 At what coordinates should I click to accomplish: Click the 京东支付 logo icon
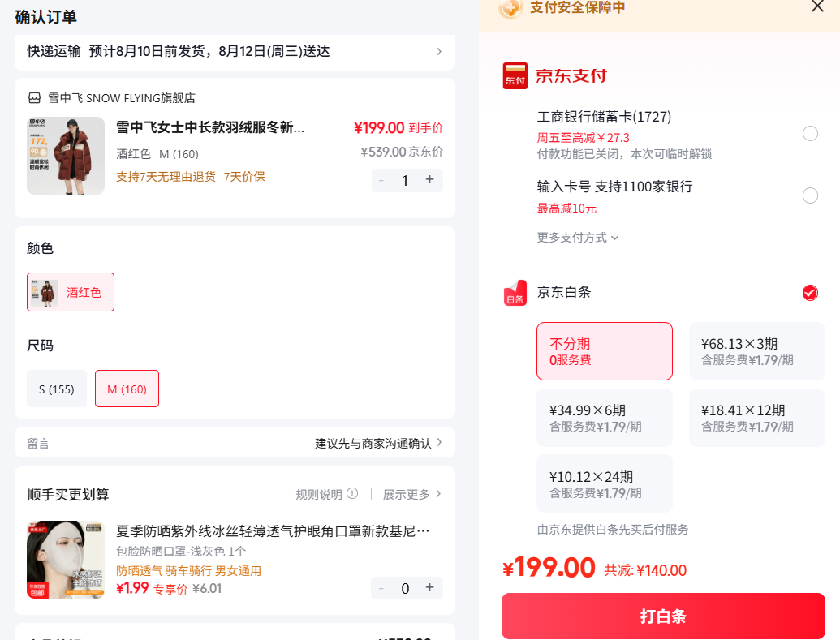[x=515, y=75]
